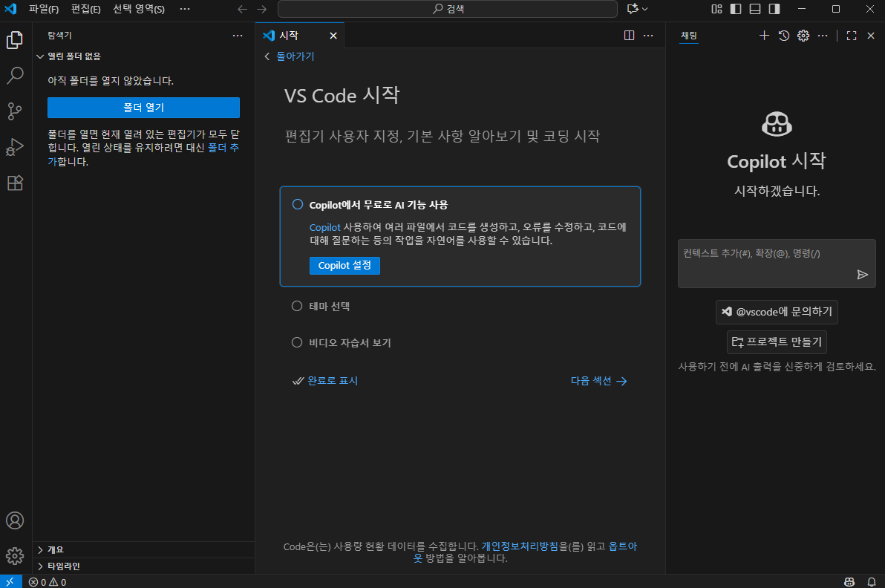
Task: Switch to the 시작 editor tab
Action: pyautogui.click(x=300, y=36)
